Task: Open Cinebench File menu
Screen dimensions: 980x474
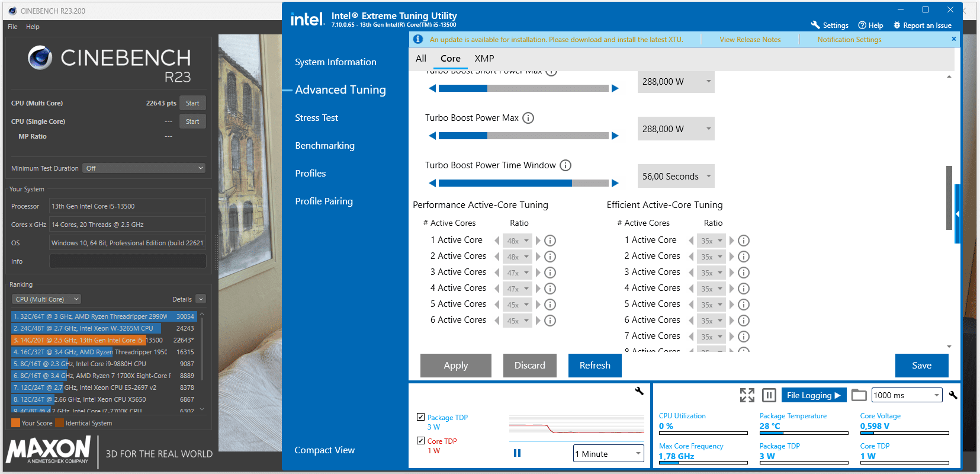Action: point(12,27)
